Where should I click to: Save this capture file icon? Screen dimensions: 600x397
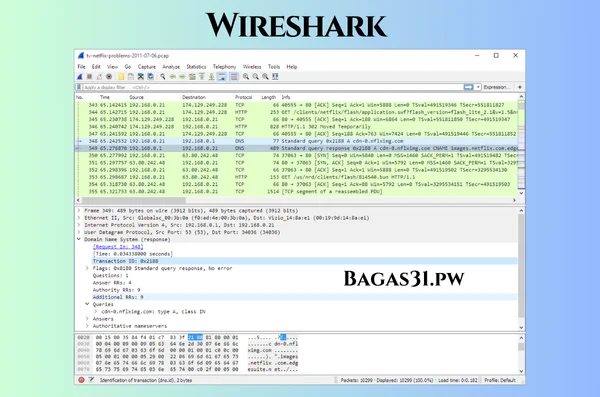tap(131, 77)
